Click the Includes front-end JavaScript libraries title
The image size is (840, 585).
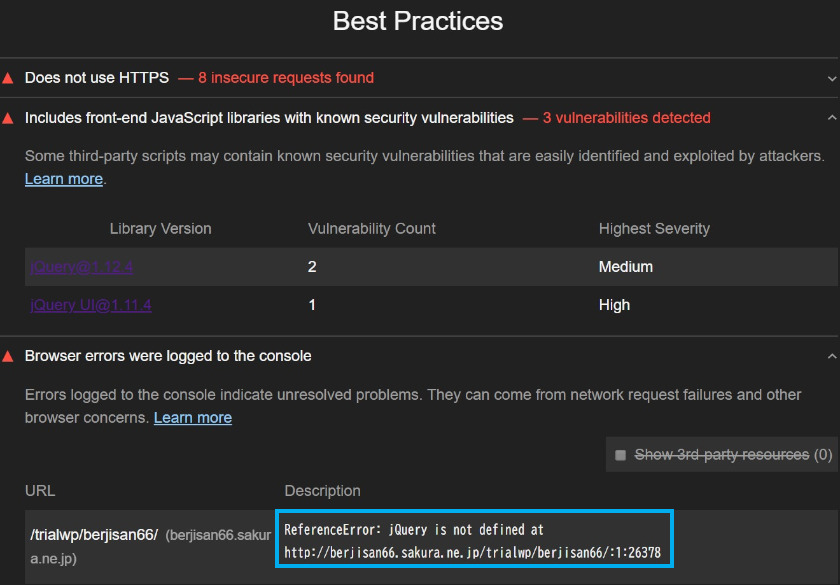[269, 118]
